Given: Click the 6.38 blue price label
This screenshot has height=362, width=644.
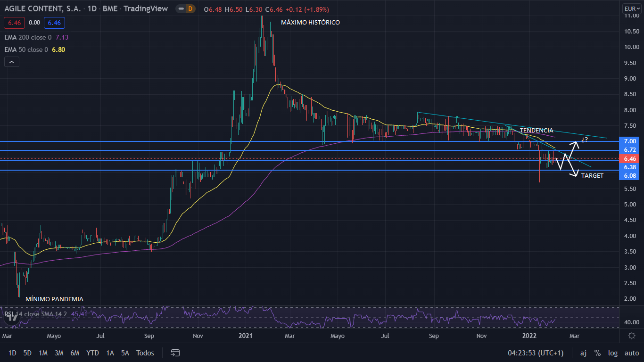Looking at the screenshot, I should (x=630, y=167).
